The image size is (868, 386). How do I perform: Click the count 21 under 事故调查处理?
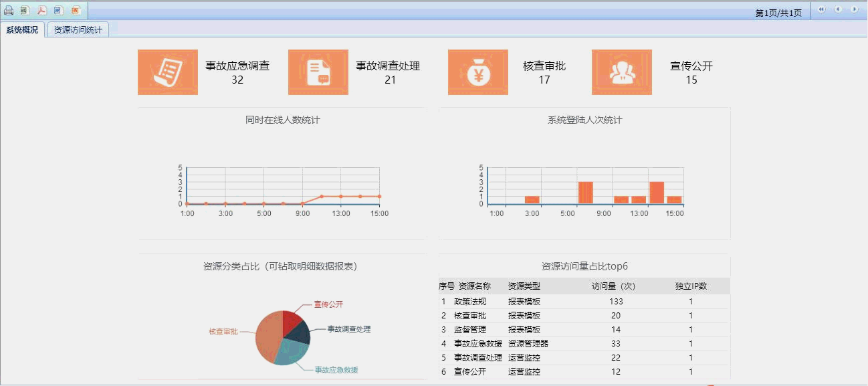(391, 80)
